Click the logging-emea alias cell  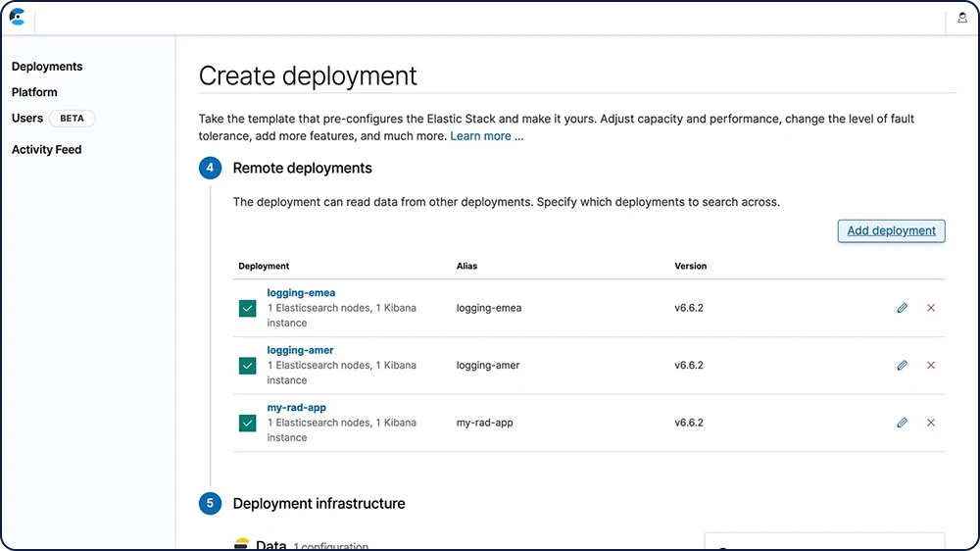coord(489,308)
